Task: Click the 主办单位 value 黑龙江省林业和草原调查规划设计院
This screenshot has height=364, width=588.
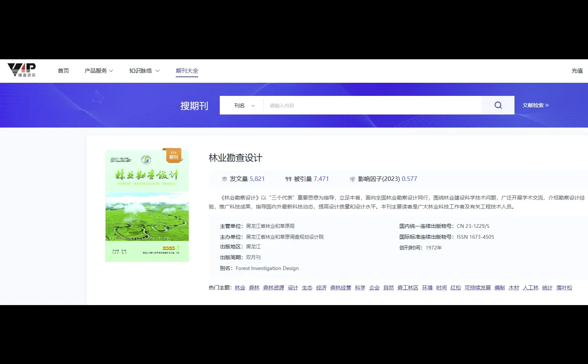Action: click(x=285, y=237)
